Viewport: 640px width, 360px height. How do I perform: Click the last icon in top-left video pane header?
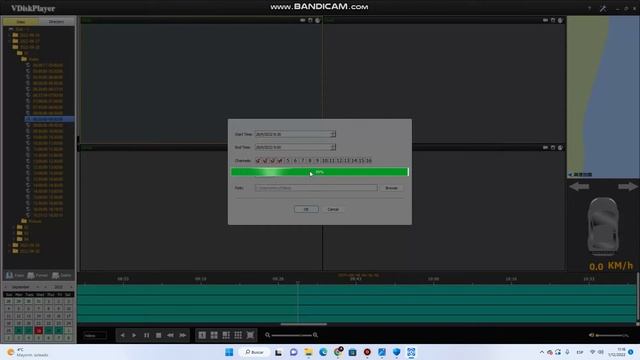pyautogui.click(x=318, y=20)
